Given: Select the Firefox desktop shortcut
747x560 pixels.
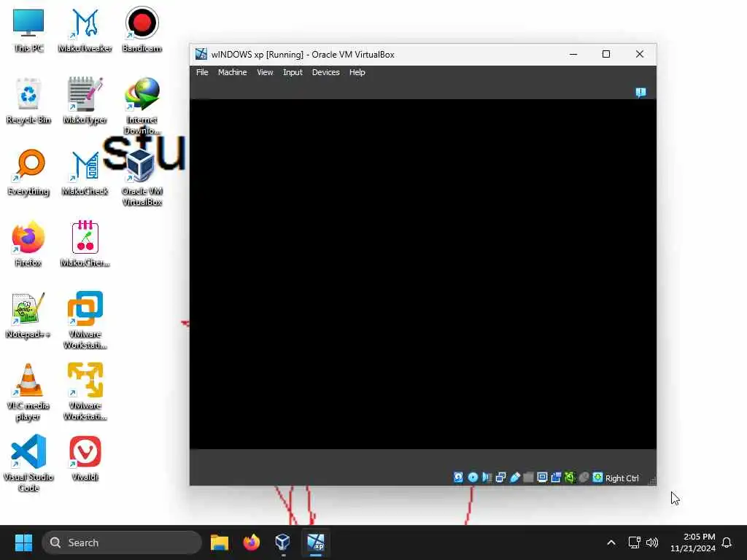Looking at the screenshot, I should pos(28,244).
